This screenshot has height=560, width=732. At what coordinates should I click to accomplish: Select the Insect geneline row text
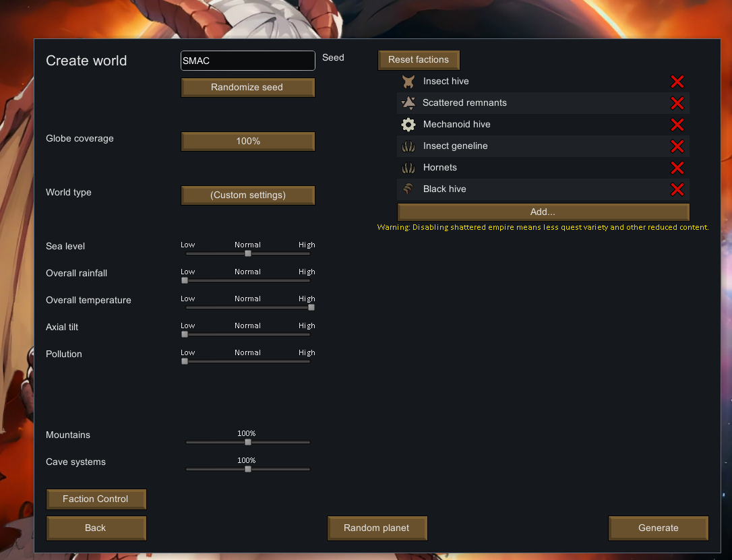(x=455, y=146)
